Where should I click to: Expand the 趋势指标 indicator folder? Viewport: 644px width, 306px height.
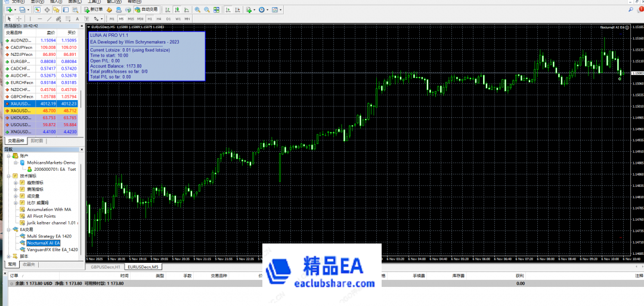[x=16, y=183]
